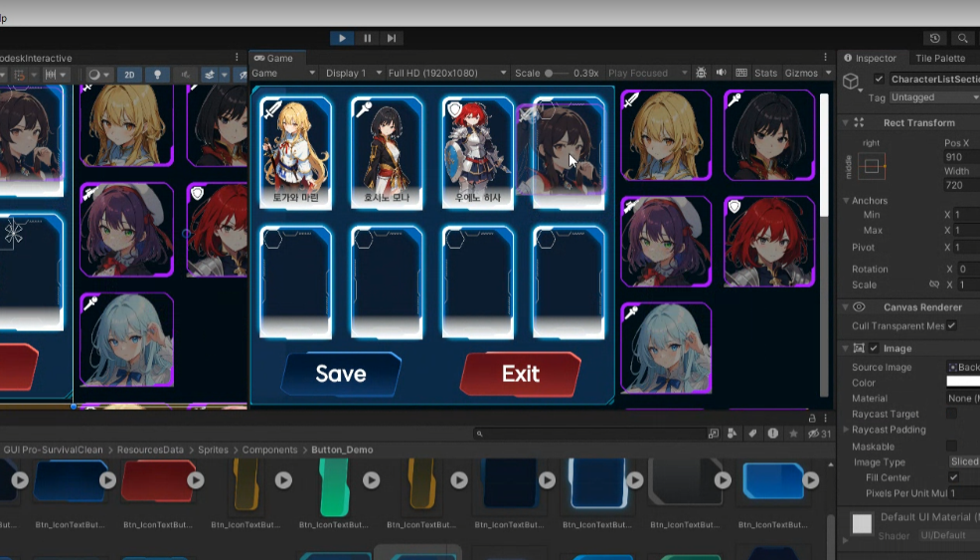Open the Scene view three-dot options menu
Screen dimensions: 980x560
(237, 57)
